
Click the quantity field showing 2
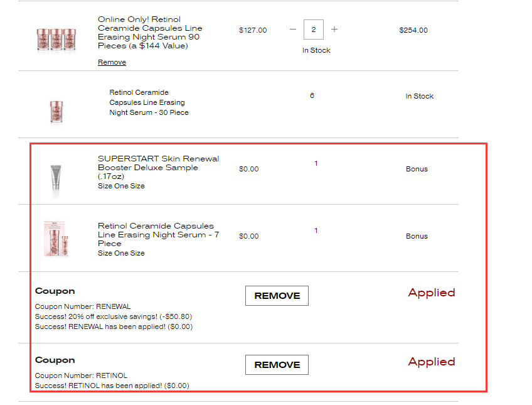pyautogui.click(x=314, y=30)
